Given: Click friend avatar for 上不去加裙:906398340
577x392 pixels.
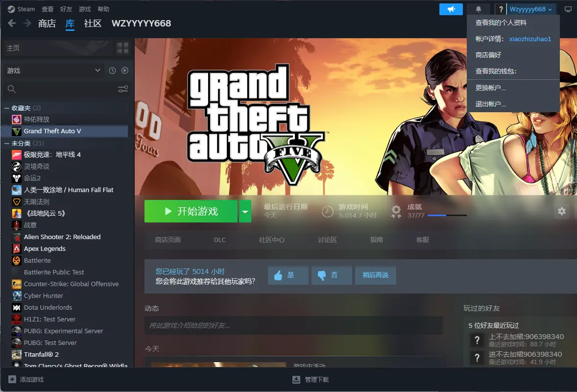Looking at the screenshot, I should click(477, 340).
